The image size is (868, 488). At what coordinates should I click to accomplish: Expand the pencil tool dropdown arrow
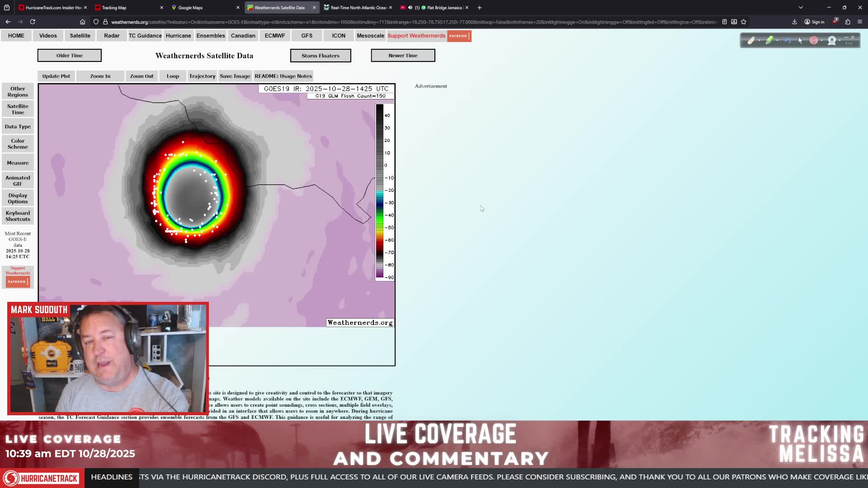[x=759, y=41]
